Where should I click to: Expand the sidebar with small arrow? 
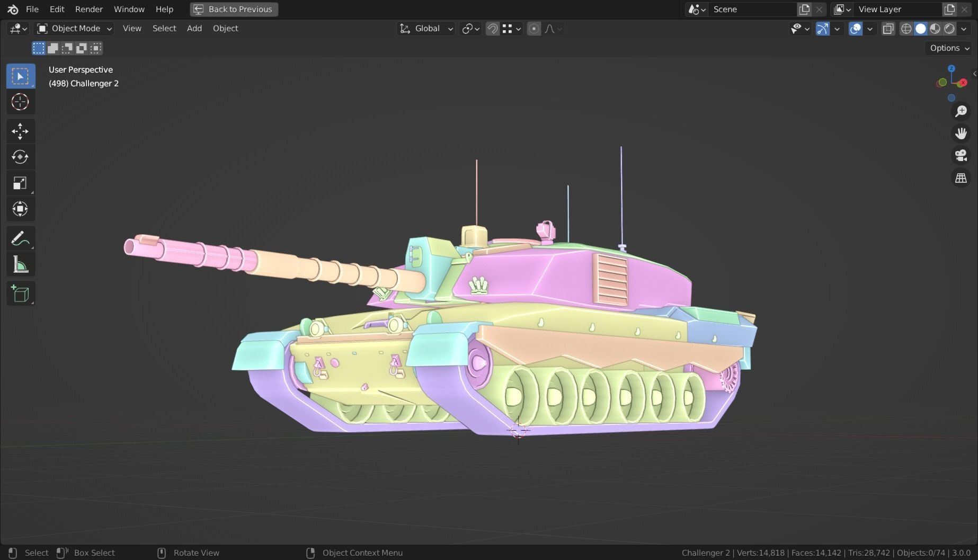coord(974,74)
